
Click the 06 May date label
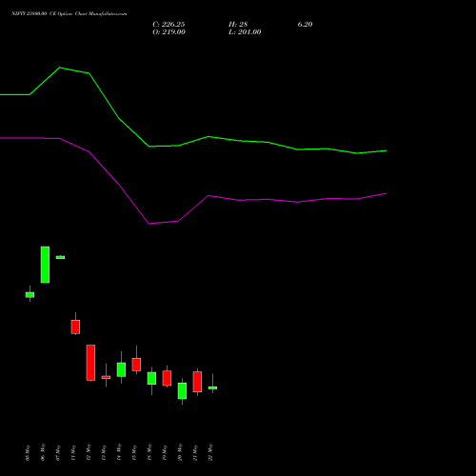click(43, 452)
